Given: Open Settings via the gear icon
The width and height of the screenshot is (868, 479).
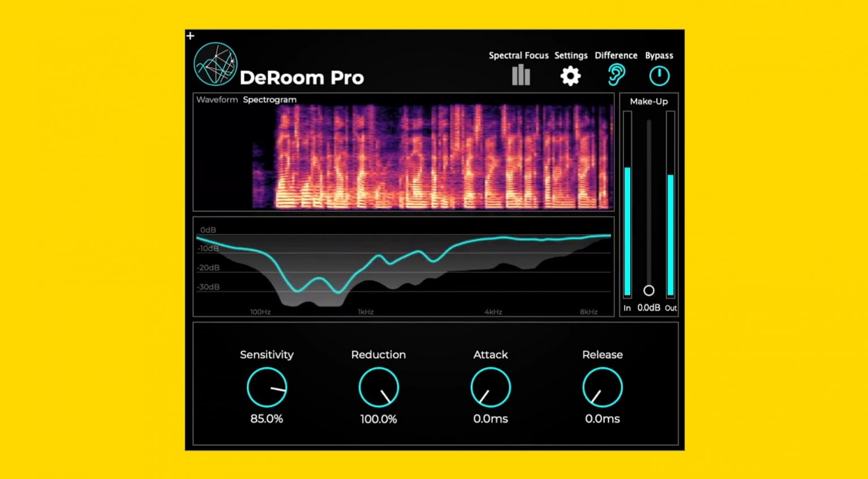Looking at the screenshot, I should tap(570, 75).
